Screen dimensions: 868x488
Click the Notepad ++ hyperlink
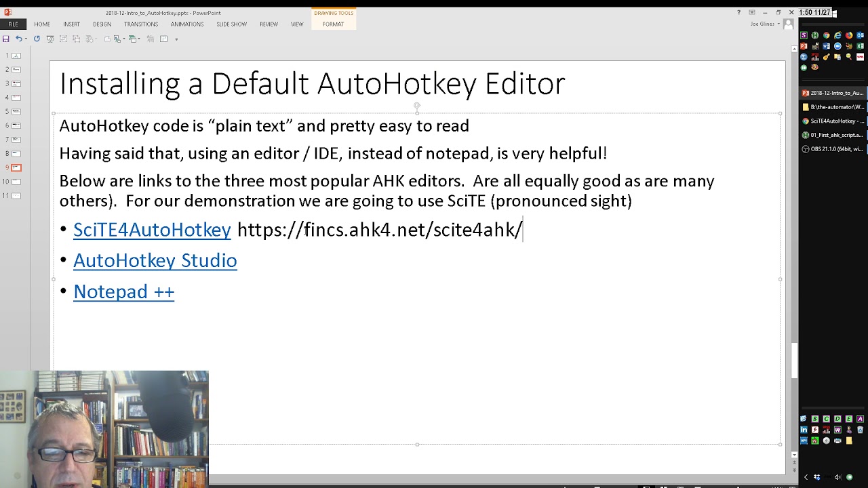tap(124, 291)
